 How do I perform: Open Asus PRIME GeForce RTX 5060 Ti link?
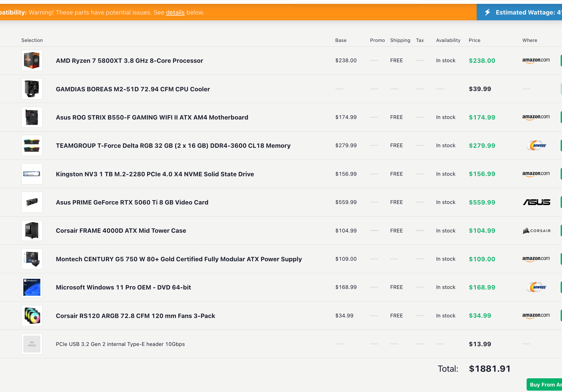[x=132, y=202]
